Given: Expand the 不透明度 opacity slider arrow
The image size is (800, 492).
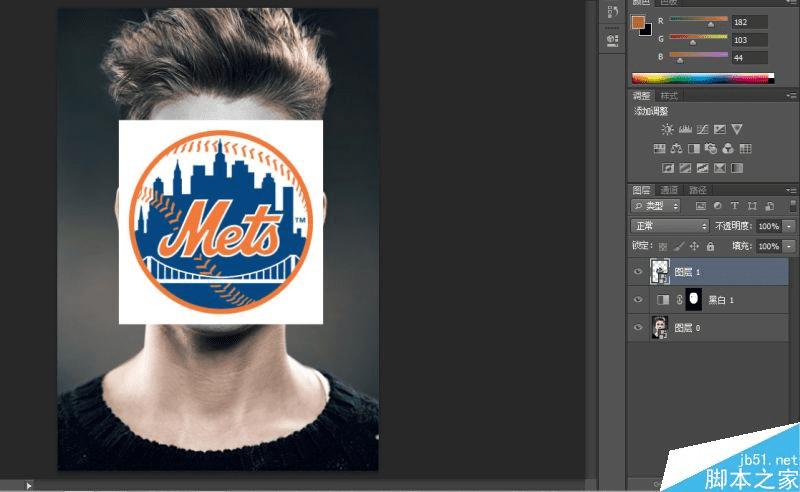Looking at the screenshot, I should click(x=789, y=226).
